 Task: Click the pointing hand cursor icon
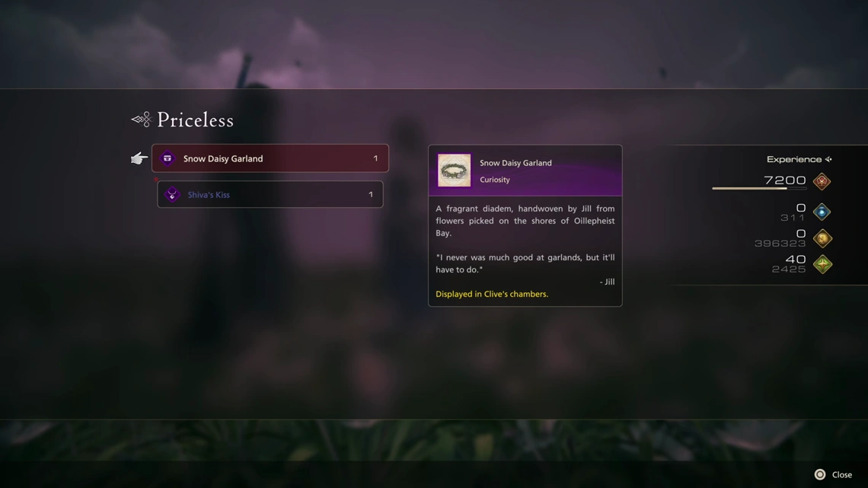click(x=139, y=158)
